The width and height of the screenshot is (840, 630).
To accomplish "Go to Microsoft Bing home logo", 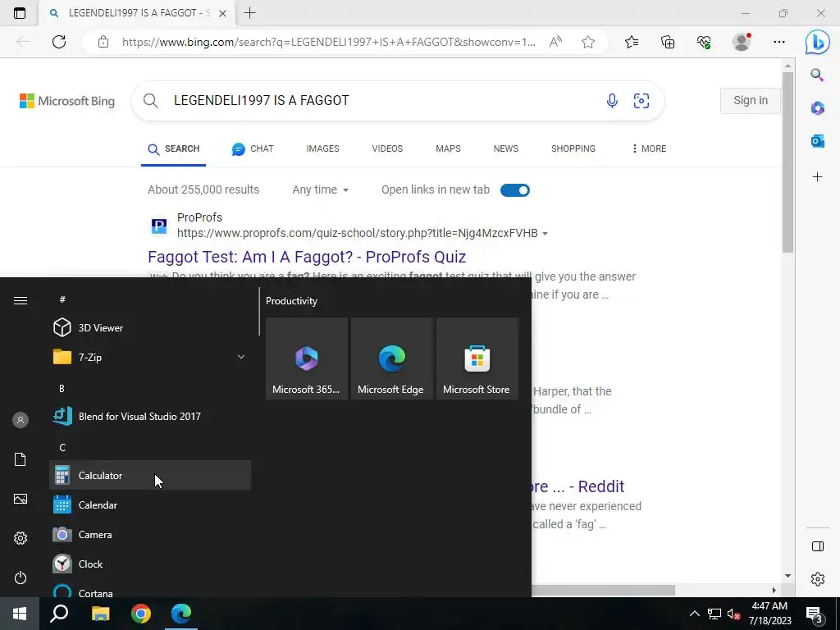I will coord(67,101).
